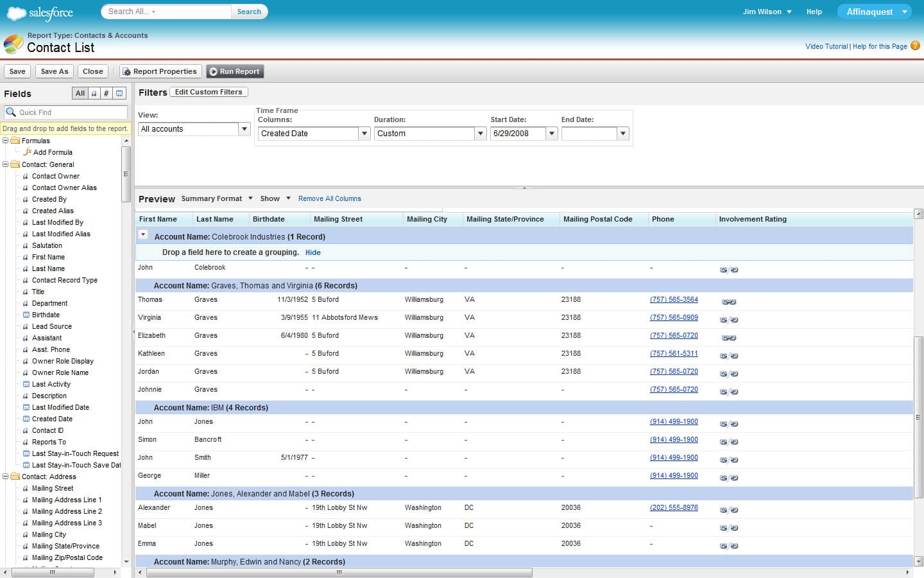The width and height of the screenshot is (924, 578).
Task: Click involvement rating icon for Alexander Jones
Action: point(728,510)
